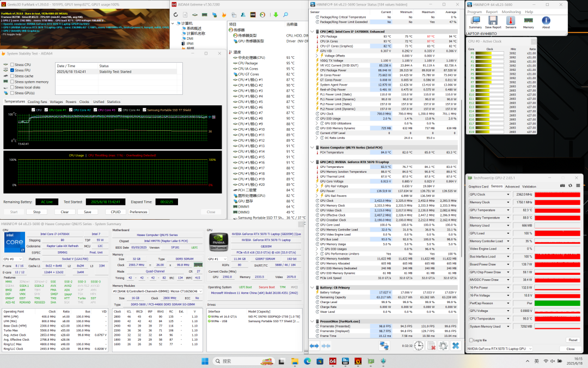Open the GPU Clock sensor dropdown in GPU-Z

[x=508, y=195]
